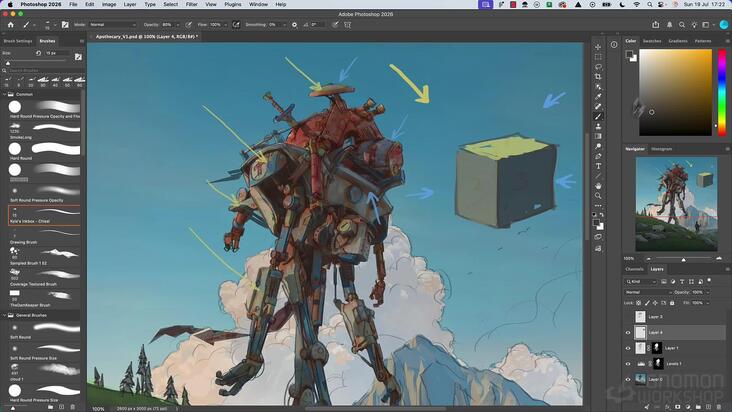Image resolution: width=732 pixels, height=412 pixels.
Task: Toggle lock transparent pixels
Action: click(x=639, y=303)
